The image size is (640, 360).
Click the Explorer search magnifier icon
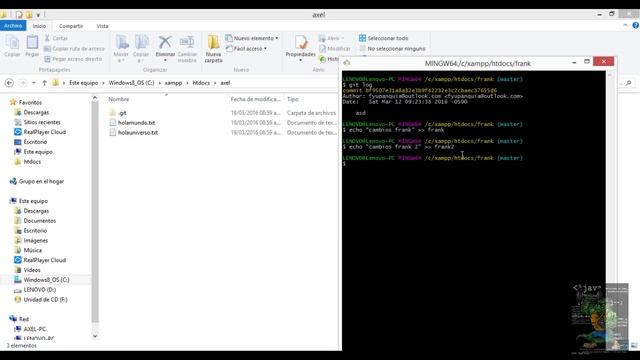pyautogui.click(x=629, y=83)
